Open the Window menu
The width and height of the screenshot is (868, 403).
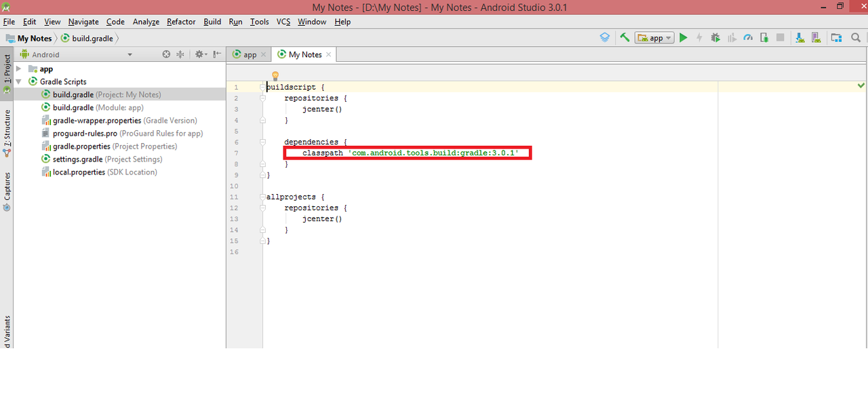[312, 22]
